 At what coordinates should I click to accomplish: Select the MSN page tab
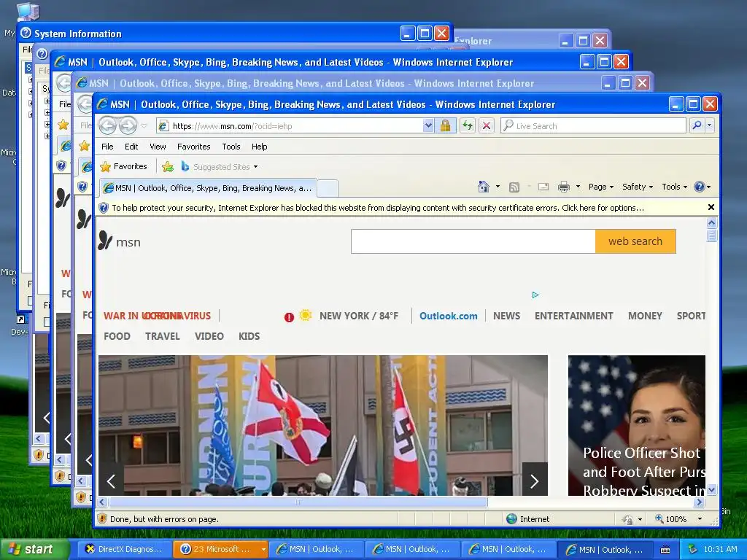208,188
